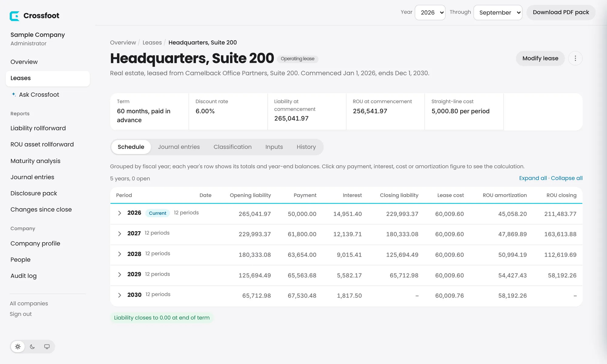The width and height of the screenshot is (607, 364).
Task: Click the All companies link
Action: [x=29, y=304]
